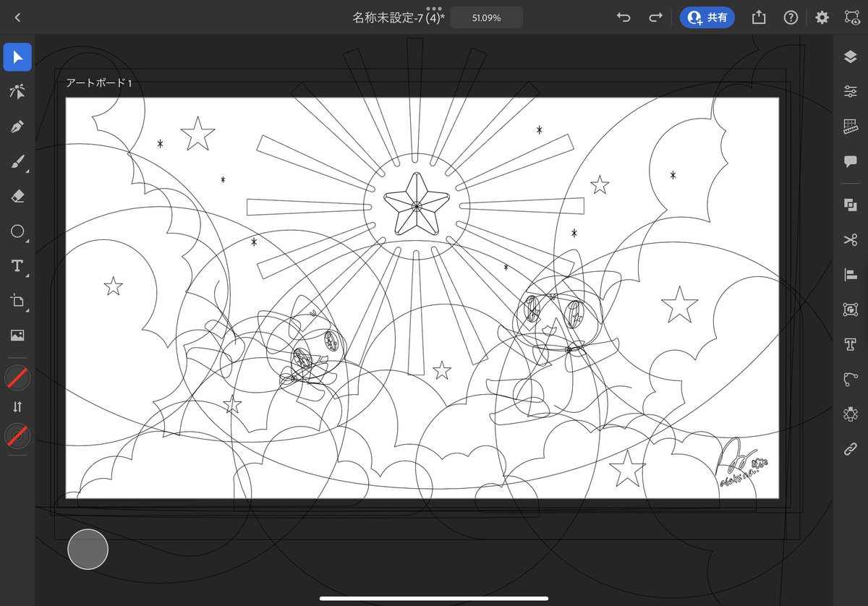The width and height of the screenshot is (868, 606).
Task: Open the Object transform panel
Action: click(851, 309)
